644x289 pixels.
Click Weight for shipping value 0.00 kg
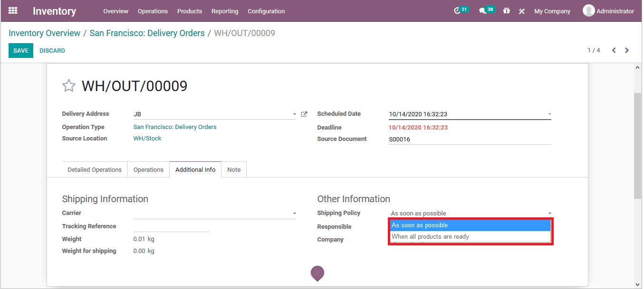pyautogui.click(x=144, y=251)
